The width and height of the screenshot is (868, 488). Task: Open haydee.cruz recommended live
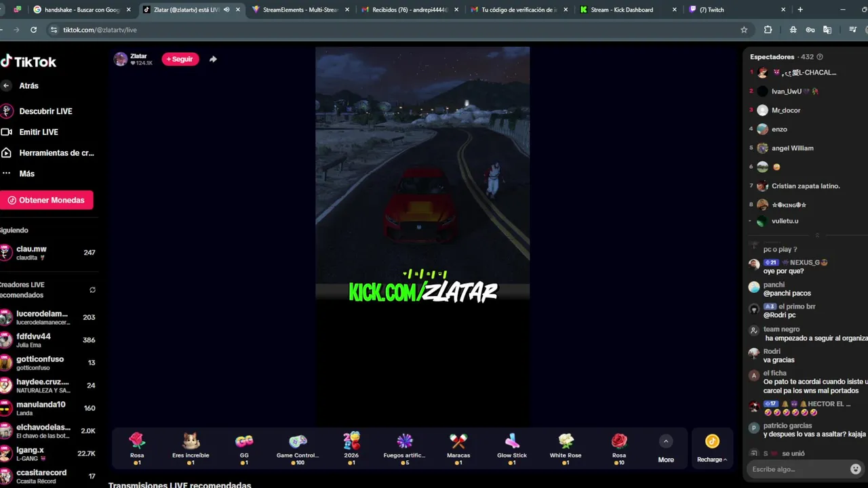click(47, 386)
